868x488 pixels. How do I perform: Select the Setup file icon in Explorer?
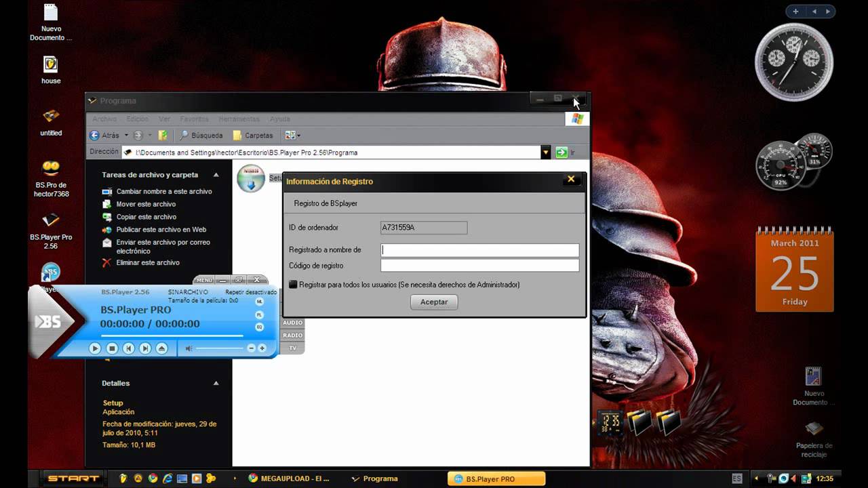point(250,178)
